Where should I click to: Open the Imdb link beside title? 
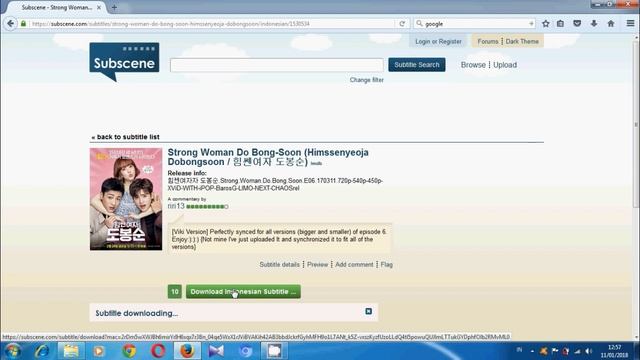point(316,163)
